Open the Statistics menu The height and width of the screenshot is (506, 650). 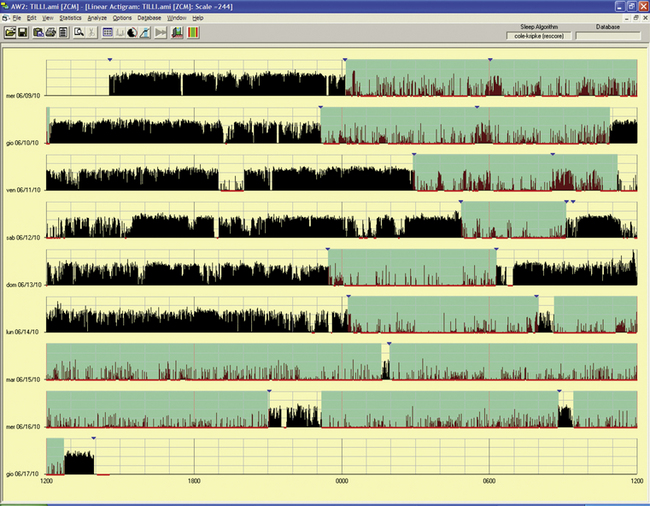[70, 18]
